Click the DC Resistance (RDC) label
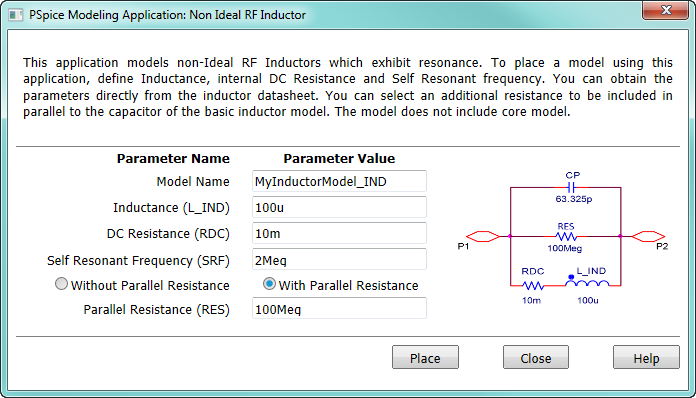This screenshot has width=696, height=398. click(168, 234)
